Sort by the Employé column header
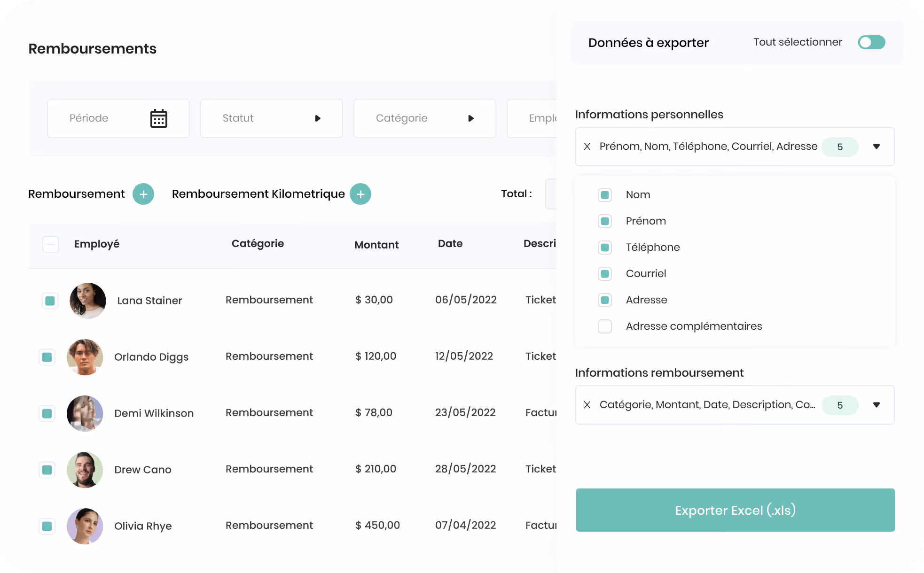Image resolution: width=924 pixels, height=573 pixels. pos(97,244)
